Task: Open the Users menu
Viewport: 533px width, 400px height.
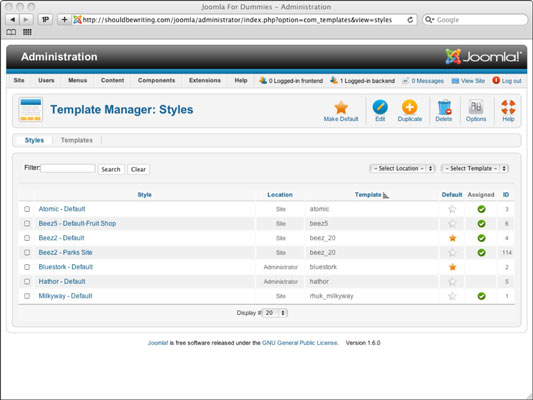Action: tap(46, 81)
